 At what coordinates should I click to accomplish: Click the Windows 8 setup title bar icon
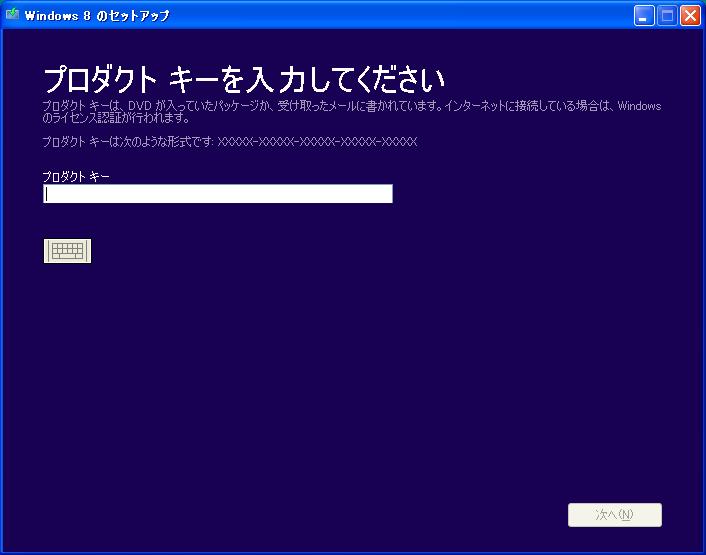click(12, 14)
